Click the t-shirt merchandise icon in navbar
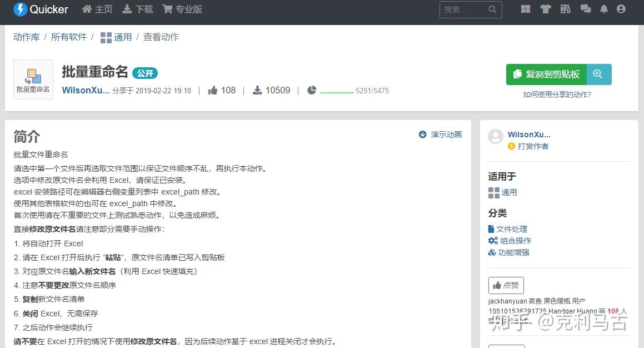 click(x=545, y=8)
